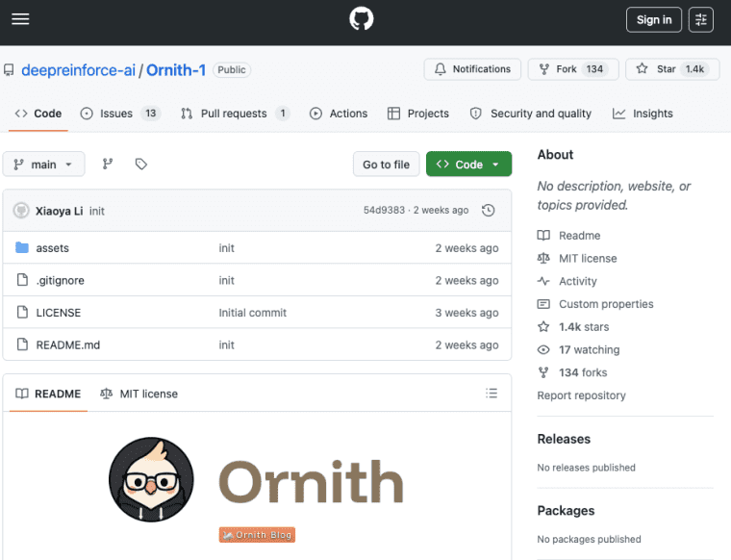Open the init commit of assets row

tap(227, 248)
